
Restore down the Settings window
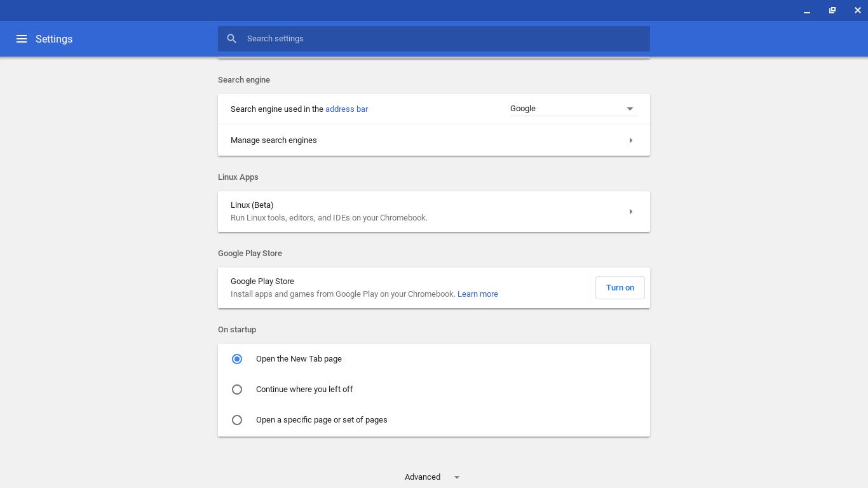coord(832,11)
